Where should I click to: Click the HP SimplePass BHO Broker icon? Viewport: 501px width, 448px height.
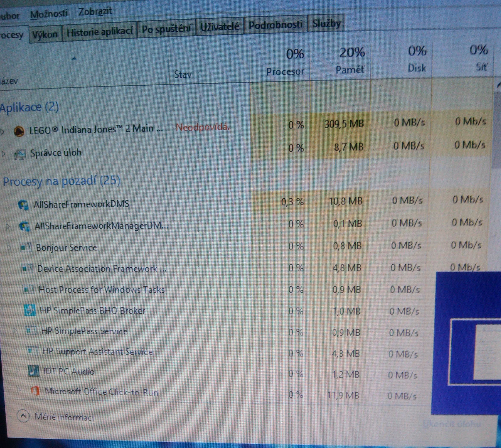(30, 310)
